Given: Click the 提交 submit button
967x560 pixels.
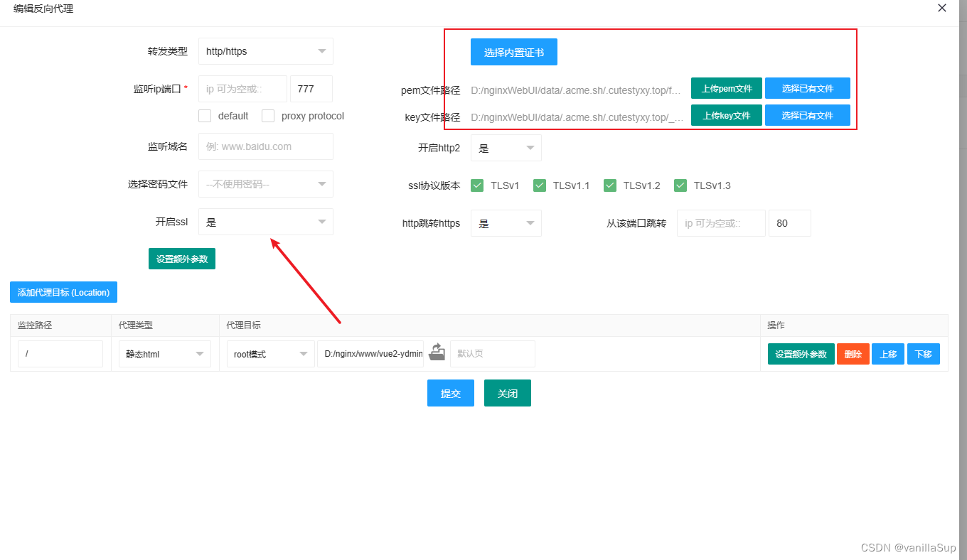Looking at the screenshot, I should [x=451, y=393].
